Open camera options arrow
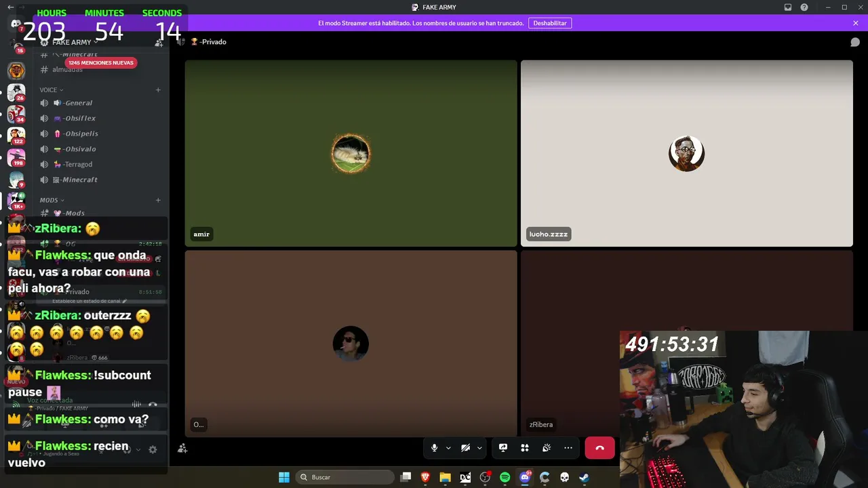The width and height of the screenshot is (868, 488). pos(479,448)
